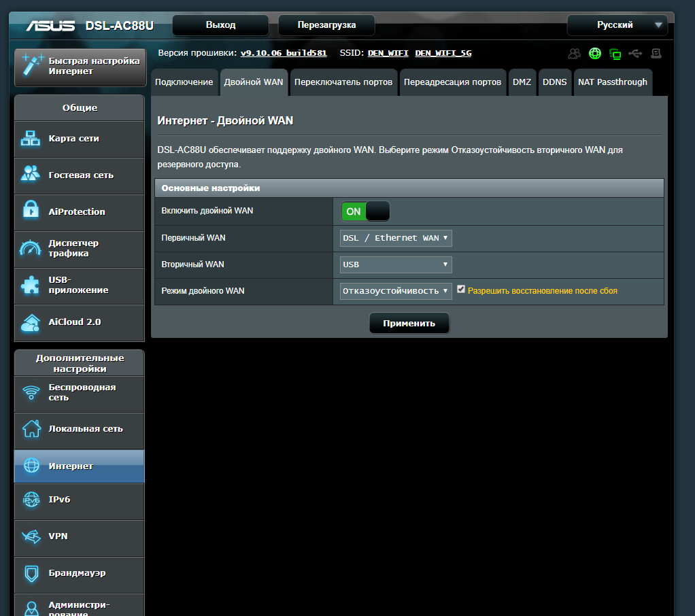Open AiProtection menu label
695x616 pixels.
[77, 212]
